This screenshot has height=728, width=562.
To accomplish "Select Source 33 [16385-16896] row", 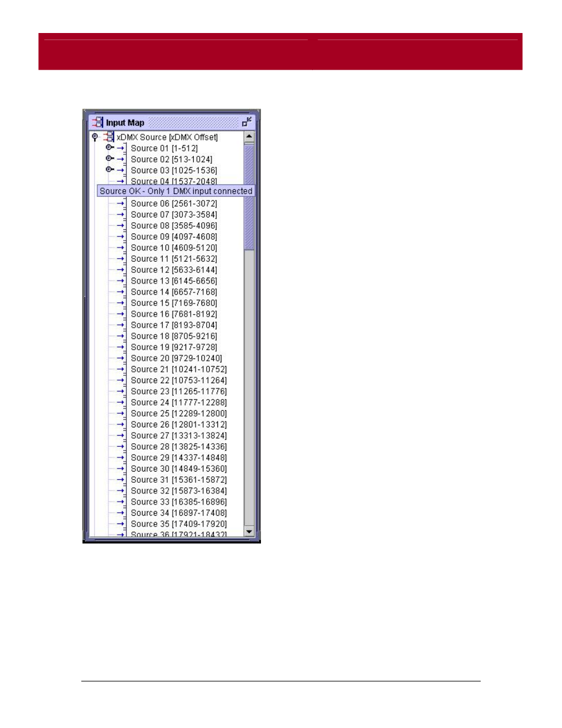I will pos(178,502).
